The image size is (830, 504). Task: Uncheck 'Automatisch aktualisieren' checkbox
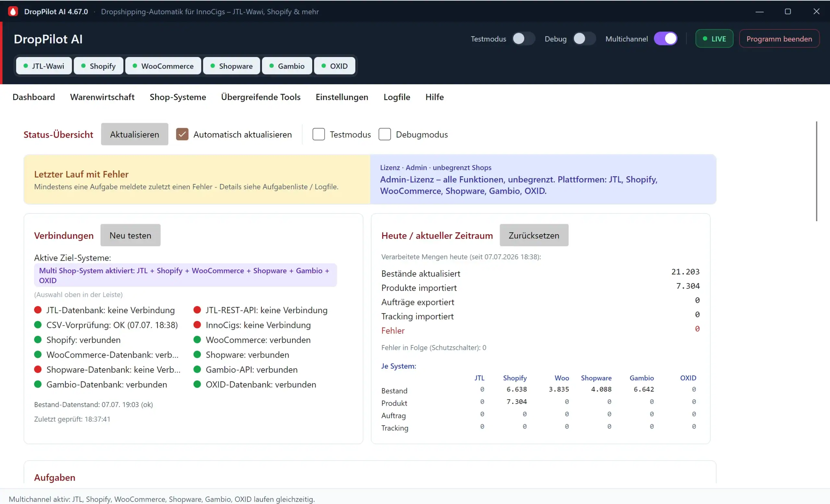click(182, 134)
